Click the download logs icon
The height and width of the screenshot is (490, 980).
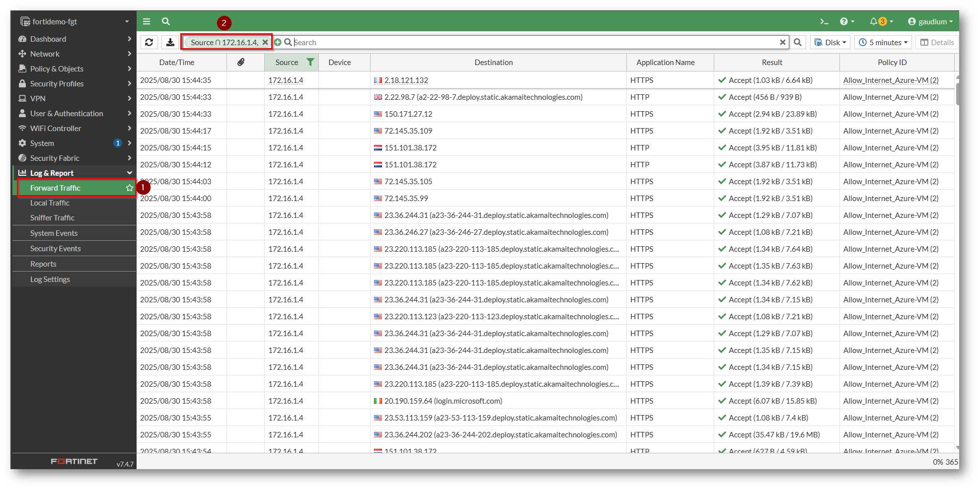click(170, 43)
